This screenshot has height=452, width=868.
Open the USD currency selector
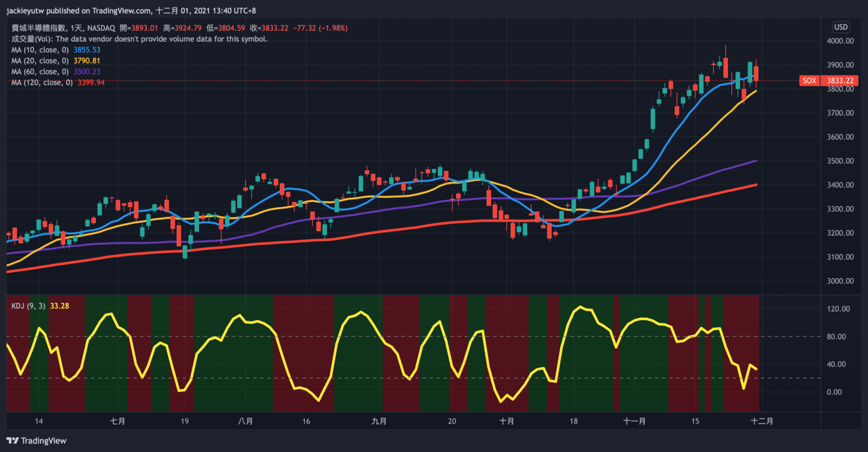(840, 27)
